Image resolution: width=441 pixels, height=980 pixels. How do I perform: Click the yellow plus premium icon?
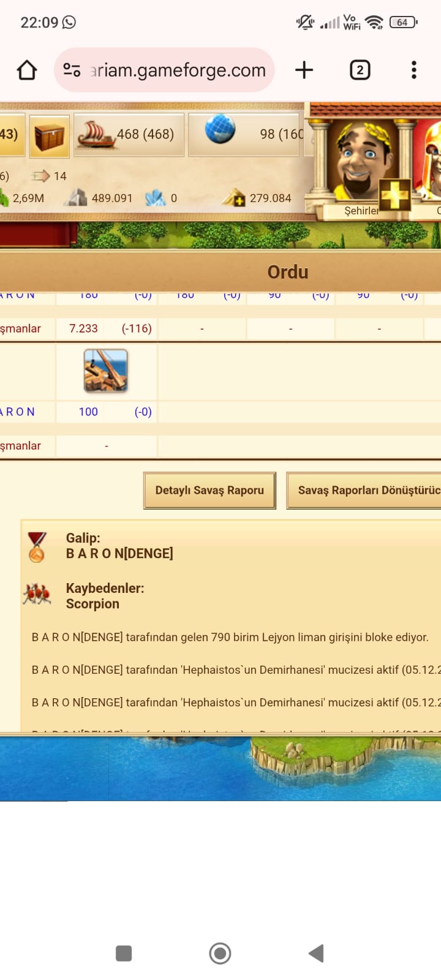(394, 195)
